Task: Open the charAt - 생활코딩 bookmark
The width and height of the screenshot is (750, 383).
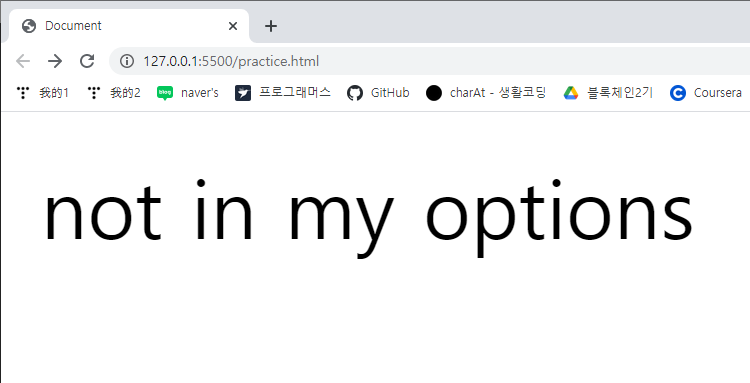Action: pos(486,93)
